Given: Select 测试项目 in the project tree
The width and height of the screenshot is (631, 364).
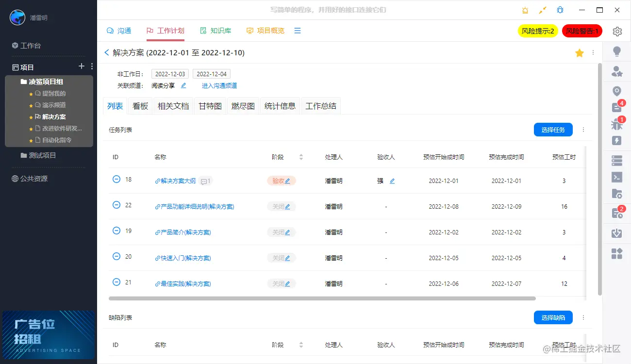Looking at the screenshot, I should tap(38, 155).
